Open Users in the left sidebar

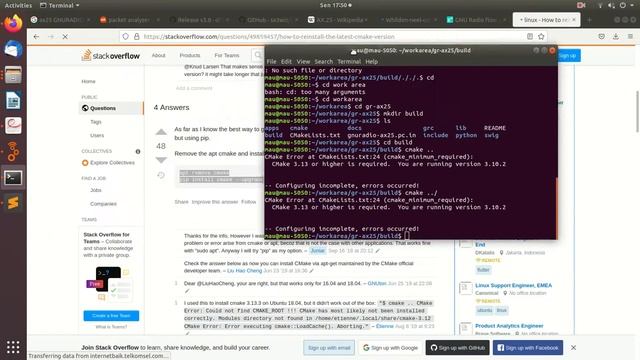pos(97,135)
